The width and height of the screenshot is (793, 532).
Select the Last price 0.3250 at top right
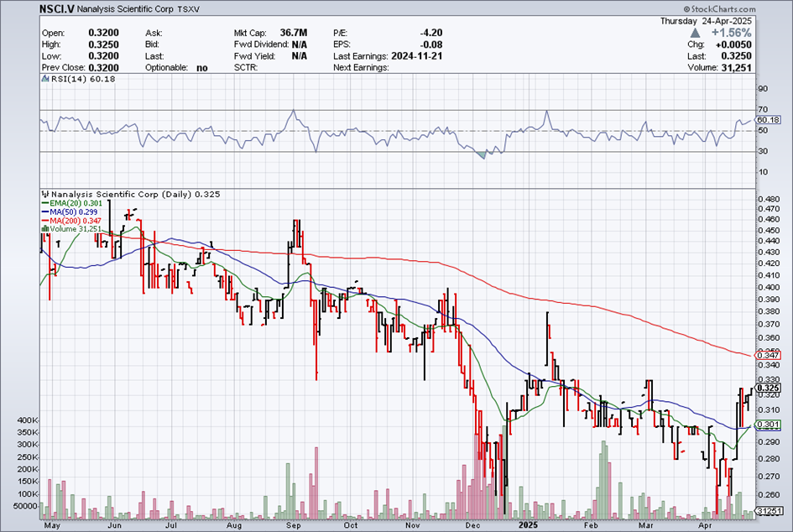click(737, 56)
